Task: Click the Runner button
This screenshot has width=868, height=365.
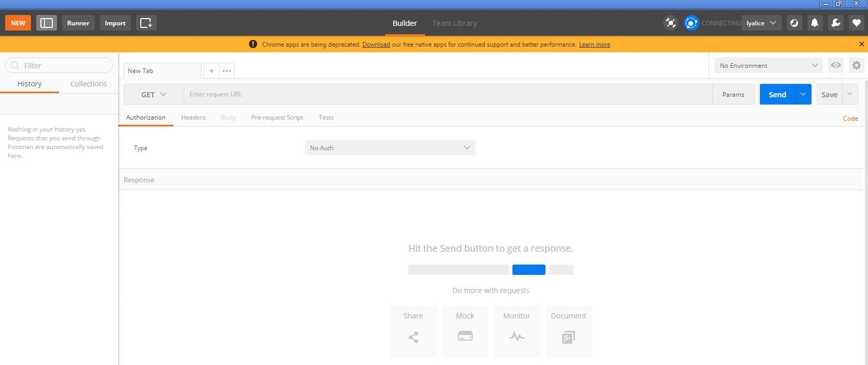Action: point(78,23)
